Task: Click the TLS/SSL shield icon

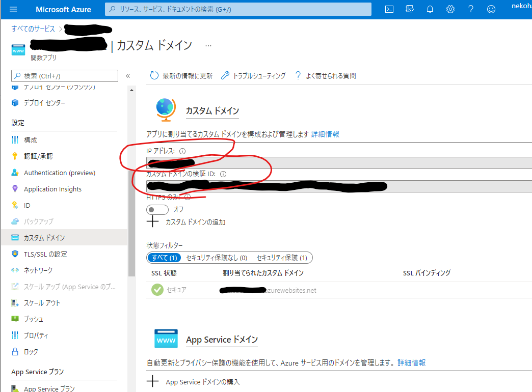Action: (15, 254)
